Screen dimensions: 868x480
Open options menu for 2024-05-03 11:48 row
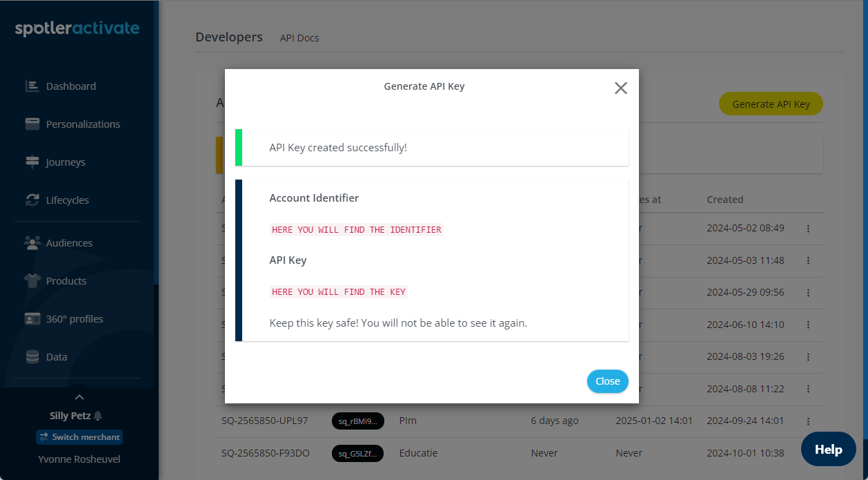pyautogui.click(x=808, y=261)
